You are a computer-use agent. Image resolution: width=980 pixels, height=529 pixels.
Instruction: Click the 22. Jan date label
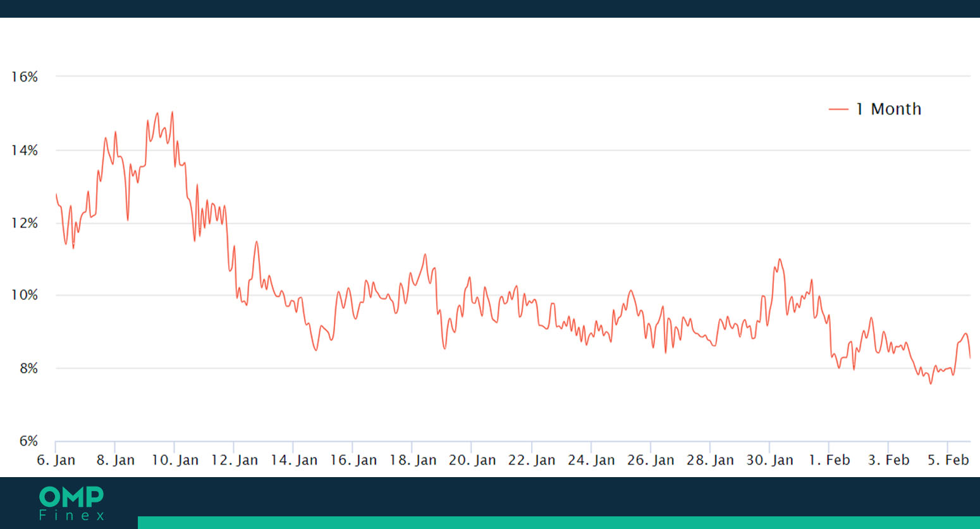532,460
